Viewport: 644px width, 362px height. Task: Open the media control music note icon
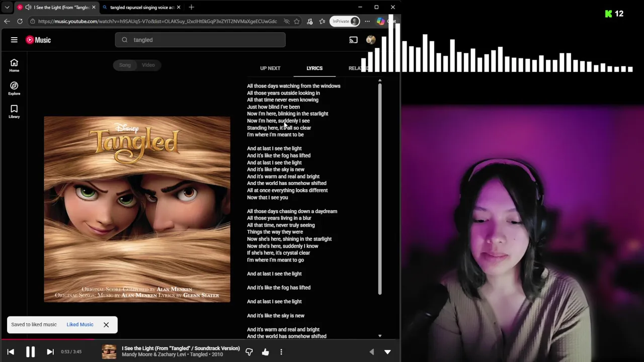(310, 21)
